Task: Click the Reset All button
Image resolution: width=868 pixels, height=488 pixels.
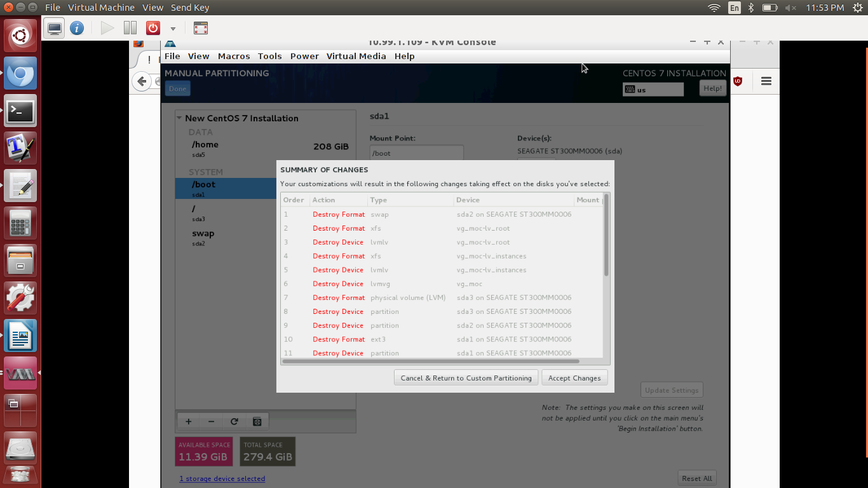Action: 697,478
